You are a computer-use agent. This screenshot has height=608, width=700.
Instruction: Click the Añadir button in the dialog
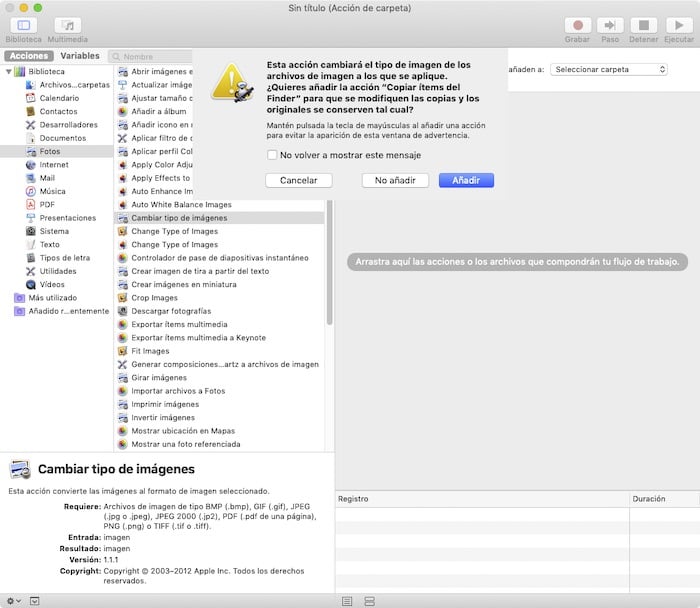click(466, 180)
